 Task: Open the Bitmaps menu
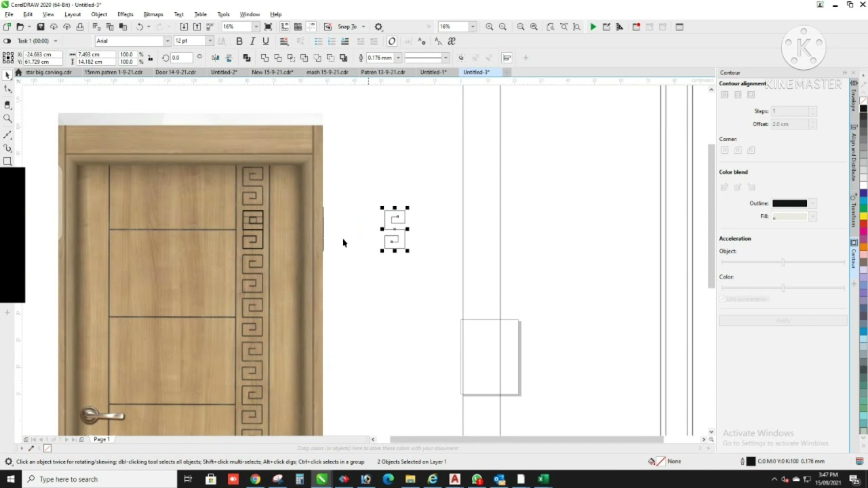tap(153, 14)
